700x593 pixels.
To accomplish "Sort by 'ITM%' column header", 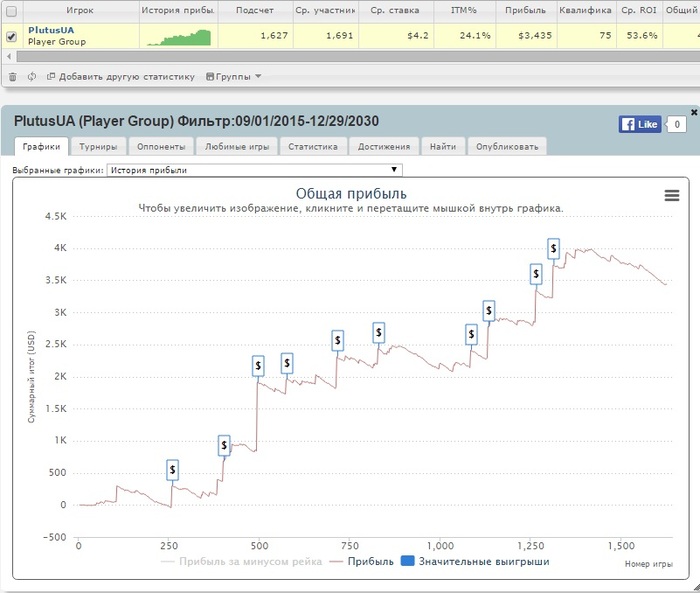I will pyautogui.click(x=464, y=10).
